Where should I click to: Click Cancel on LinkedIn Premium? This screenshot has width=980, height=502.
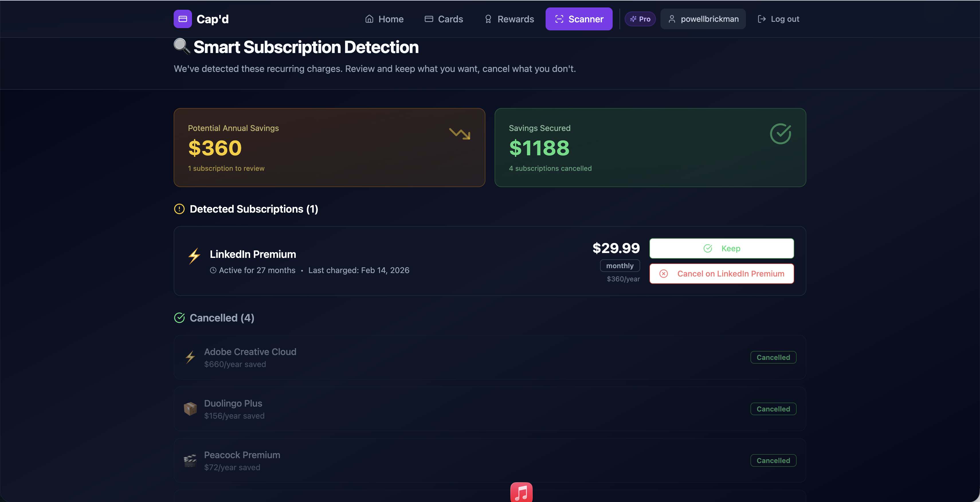tap(721, 273)
